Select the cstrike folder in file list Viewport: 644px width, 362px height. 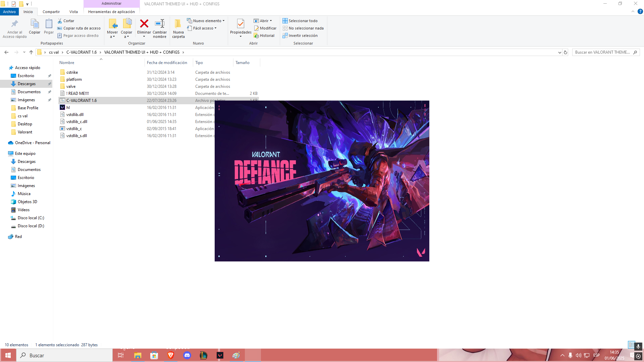click(x=72, y=72)
